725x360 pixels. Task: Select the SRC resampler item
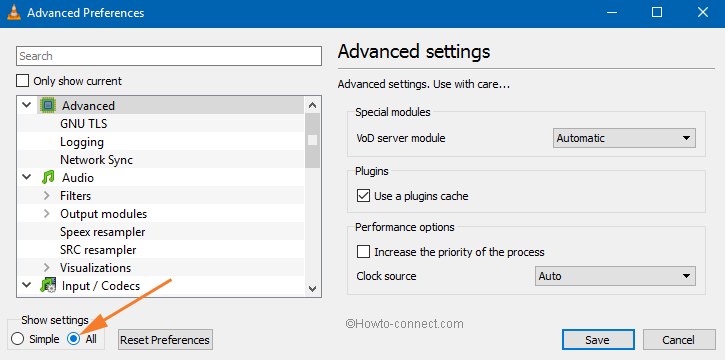pos(98,250)
